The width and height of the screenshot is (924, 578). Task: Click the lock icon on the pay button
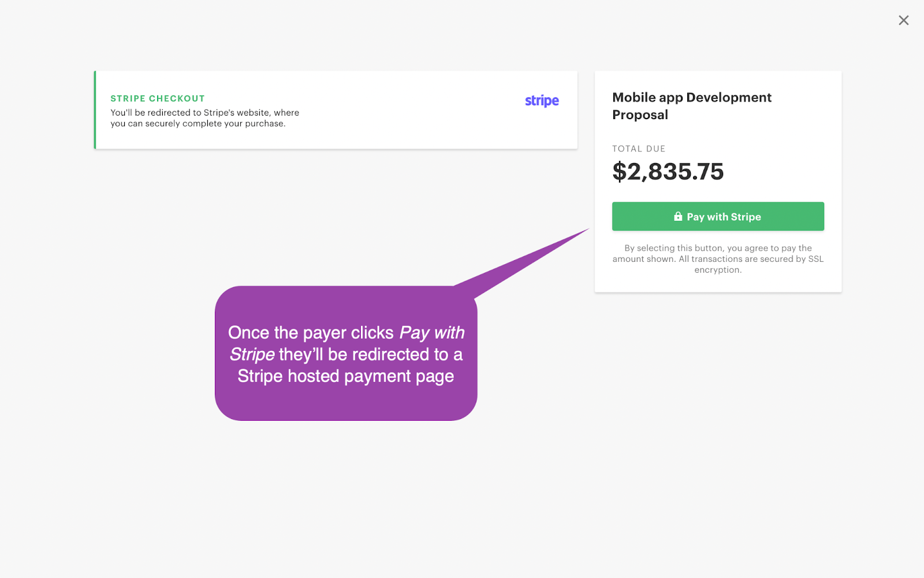pyautogui.click(x=678, y=216)
